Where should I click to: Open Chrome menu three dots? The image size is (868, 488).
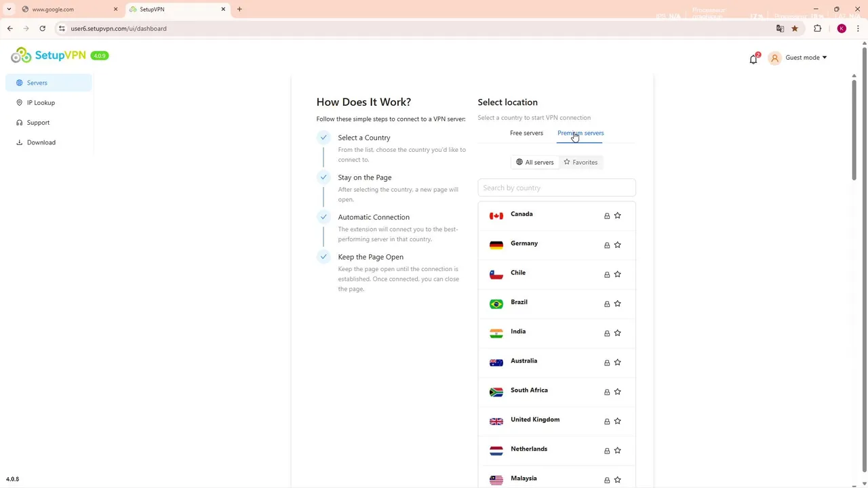[x=858, y=28]
